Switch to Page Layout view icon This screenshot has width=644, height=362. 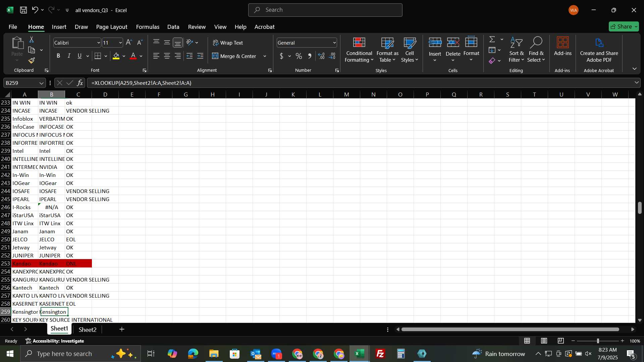coord(544,341)
